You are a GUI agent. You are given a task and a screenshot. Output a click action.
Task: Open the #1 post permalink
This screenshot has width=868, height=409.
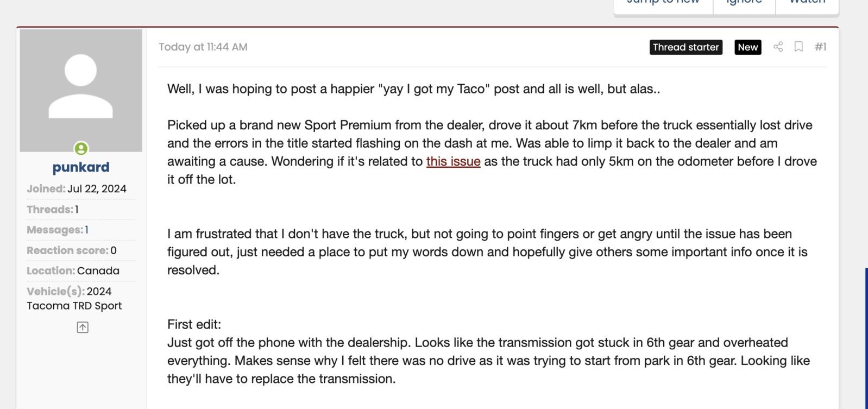tap(820, 47)
